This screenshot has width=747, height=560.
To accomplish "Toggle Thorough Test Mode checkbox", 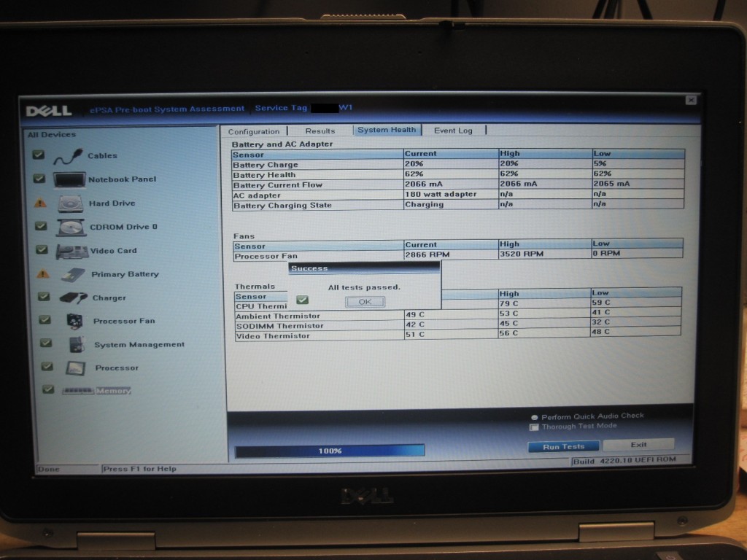I will click(534, 427).
